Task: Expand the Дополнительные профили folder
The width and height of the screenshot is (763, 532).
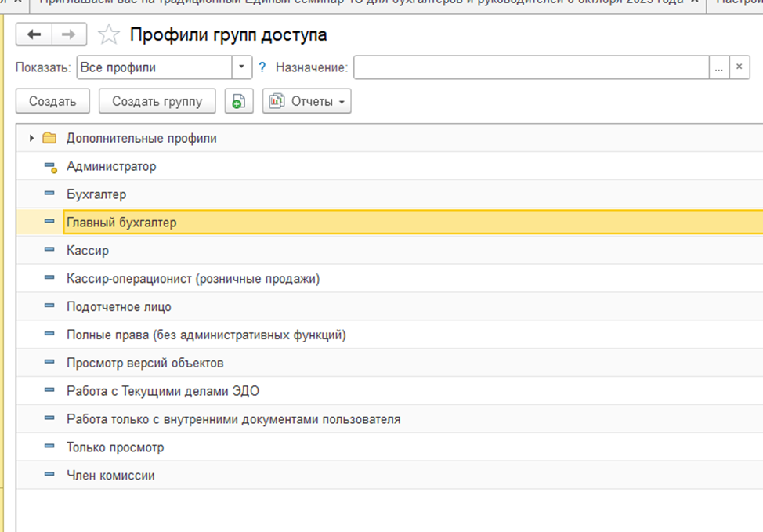Action: [x=31, y=138]
